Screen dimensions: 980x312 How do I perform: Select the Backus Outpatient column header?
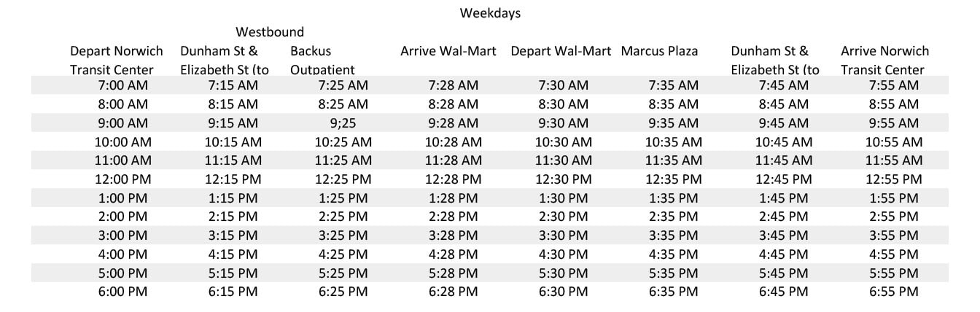pos(322,61)
